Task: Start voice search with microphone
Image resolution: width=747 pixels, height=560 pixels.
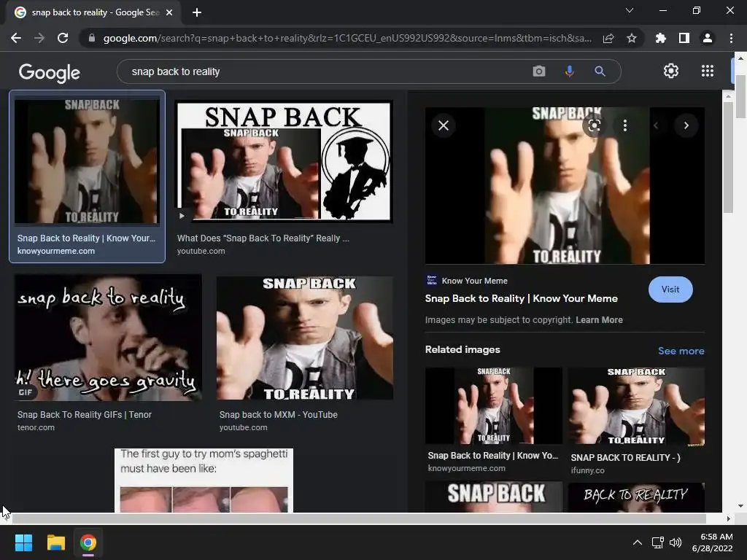Action: pos(569,71)
